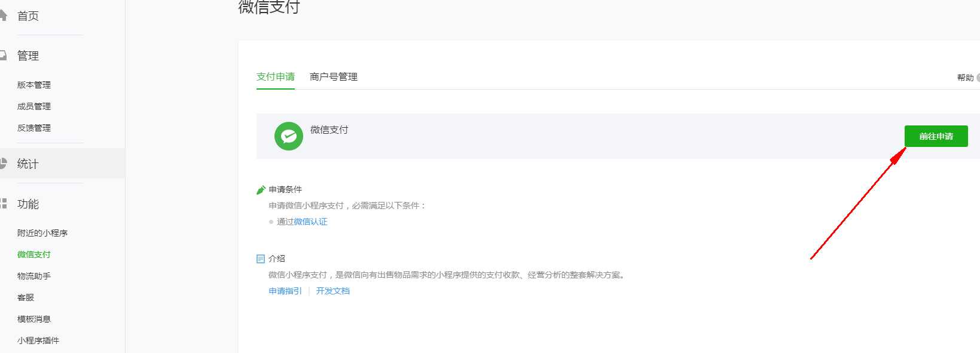Click the 微信小程序支付 description sentence
The height and width of the screenshot is (353, 980).
coord(447,275)
